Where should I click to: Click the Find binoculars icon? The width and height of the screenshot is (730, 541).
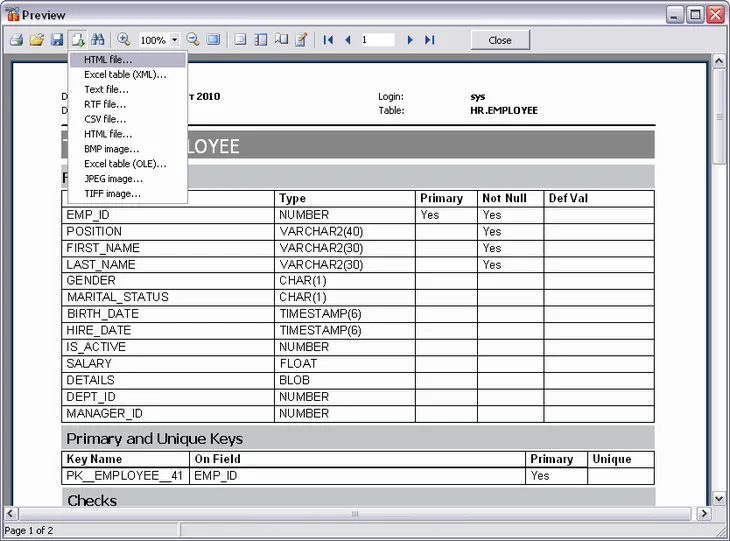pos(98,40)
